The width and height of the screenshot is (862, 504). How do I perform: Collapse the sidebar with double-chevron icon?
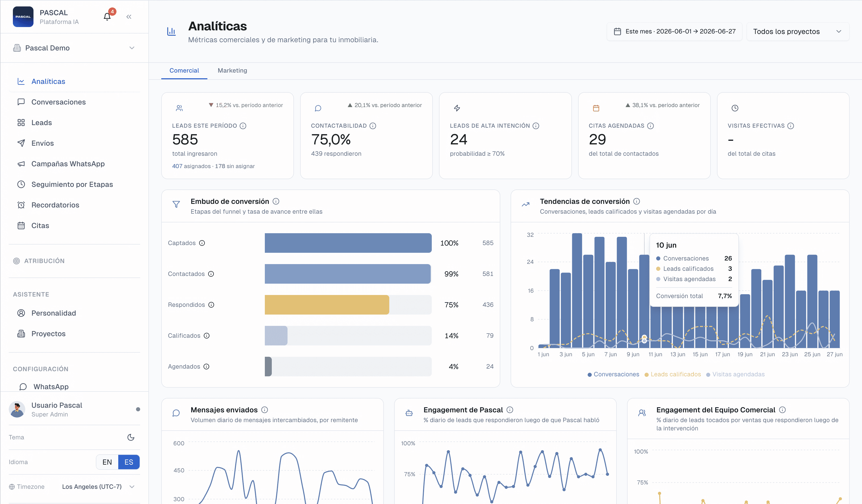129,16
